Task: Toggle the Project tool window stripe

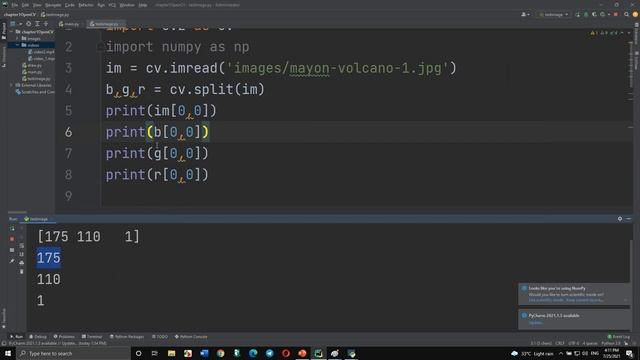Action: 4,31
